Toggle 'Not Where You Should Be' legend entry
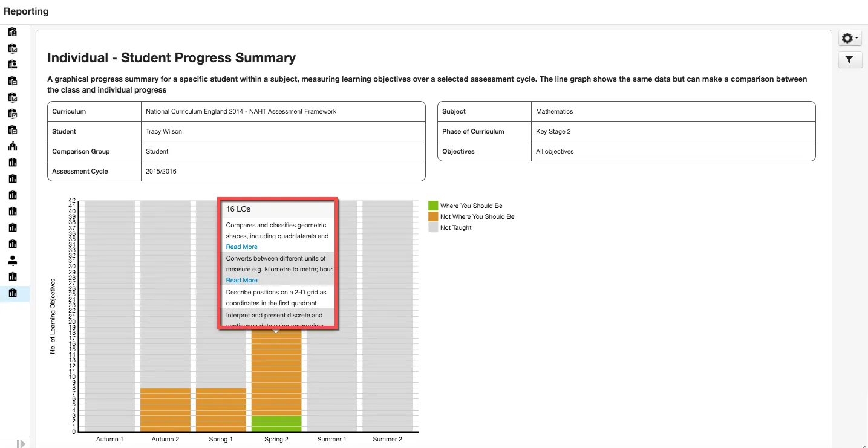The image size is (868, 448). click(471, 216)
